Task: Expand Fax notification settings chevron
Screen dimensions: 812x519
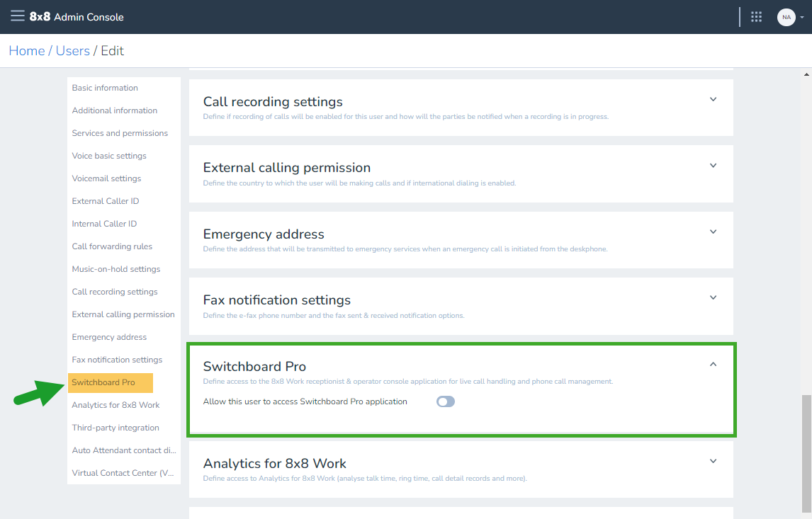Action: [x=713, y=297]
